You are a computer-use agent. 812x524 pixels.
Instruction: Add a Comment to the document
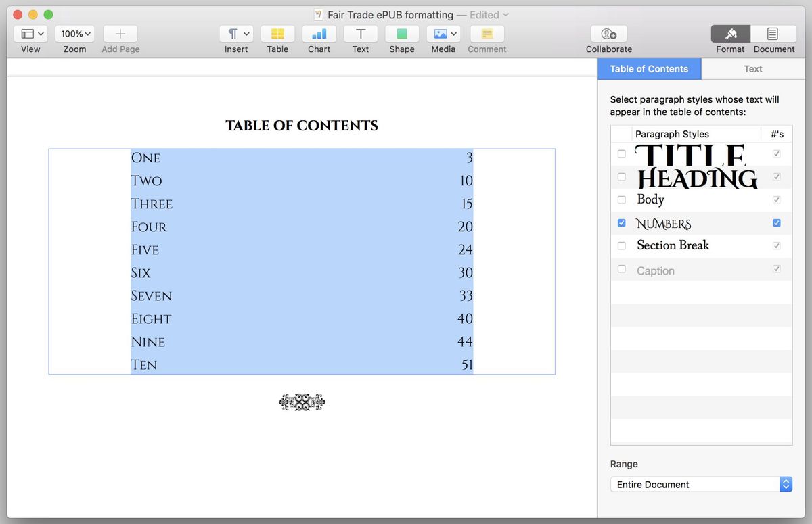point(487,34)
